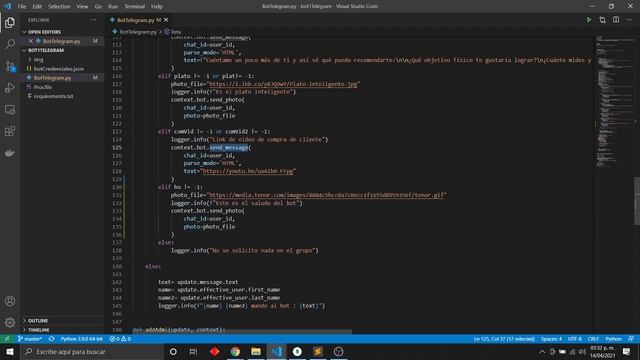Open the Terminal menu
Image resolution: width=640 pixels, height=360 pixels.
tap(135, 7)
